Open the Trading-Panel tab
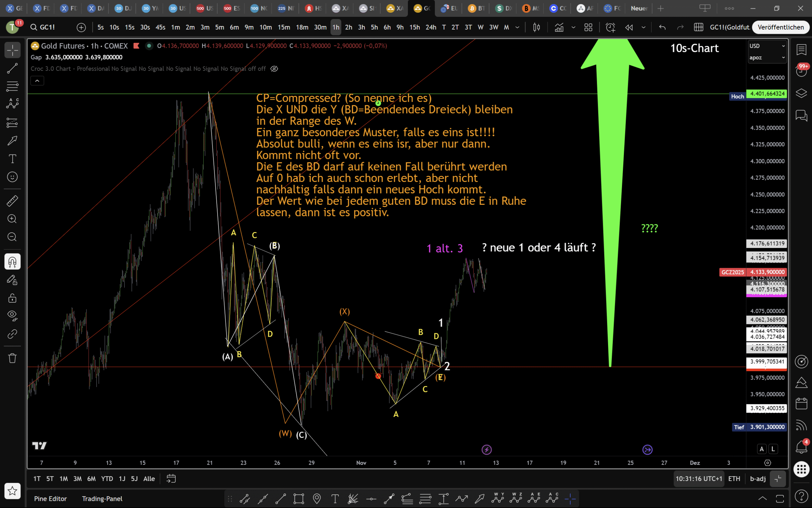The image size is (812, 508). [x=102, y=499]
